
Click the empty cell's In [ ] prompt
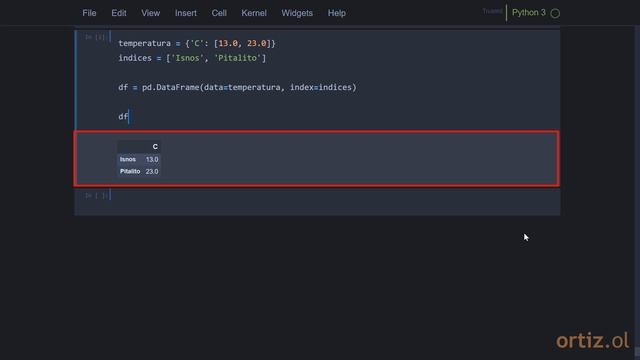pos(96,196)
